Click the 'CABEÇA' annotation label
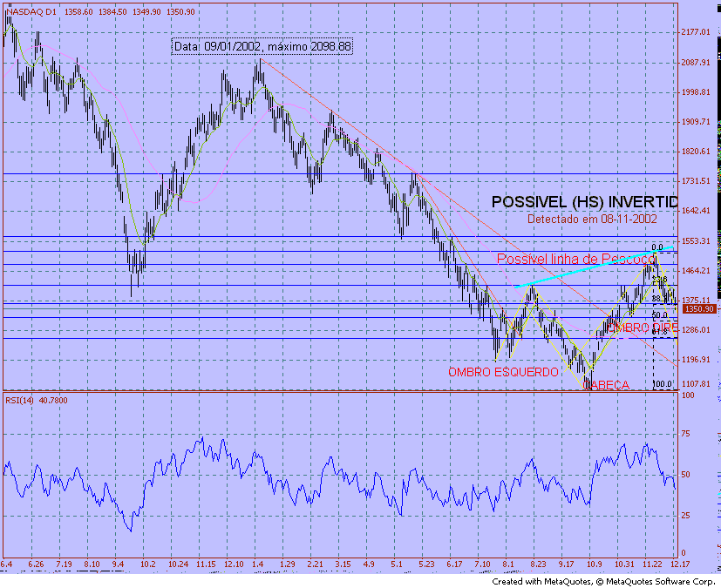Image resolution: width=721 pixels, height=588 pixels. (606, 385)
